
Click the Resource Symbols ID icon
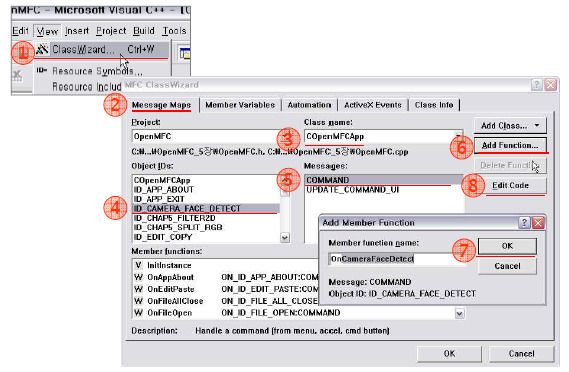pyautogui.click(x=42, y=70)
